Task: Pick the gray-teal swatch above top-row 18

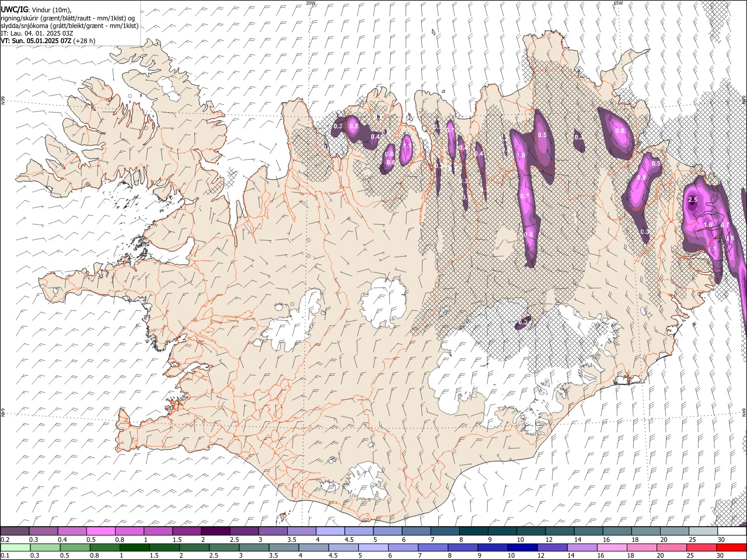Action: (x=646, y=531)
